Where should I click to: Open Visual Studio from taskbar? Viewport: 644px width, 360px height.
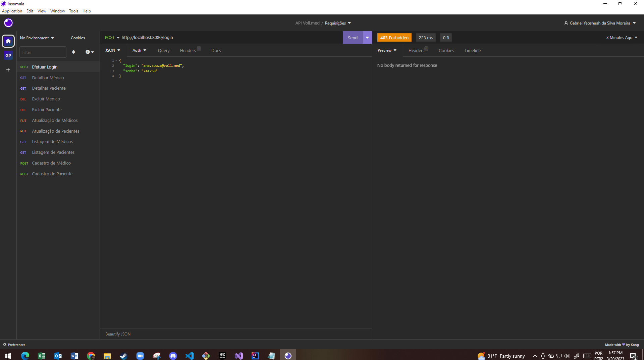click(x=239, y=356)
